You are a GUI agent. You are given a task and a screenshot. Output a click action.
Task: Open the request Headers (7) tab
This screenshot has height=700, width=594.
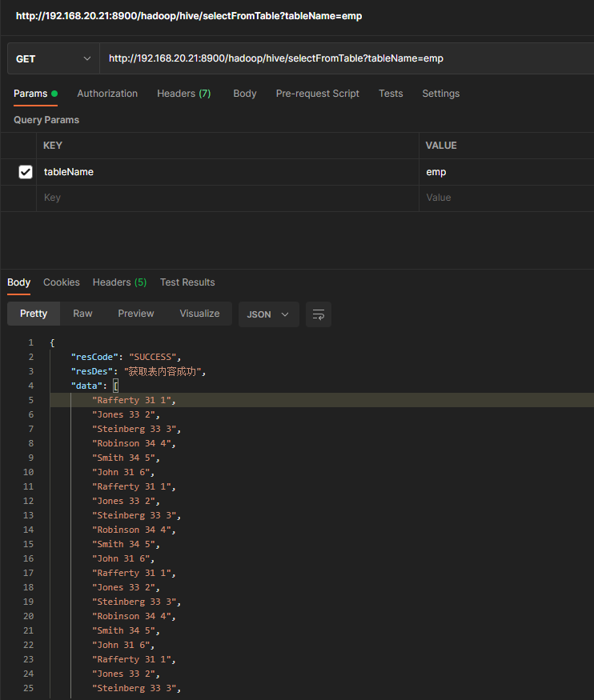(x=184, y=94)
